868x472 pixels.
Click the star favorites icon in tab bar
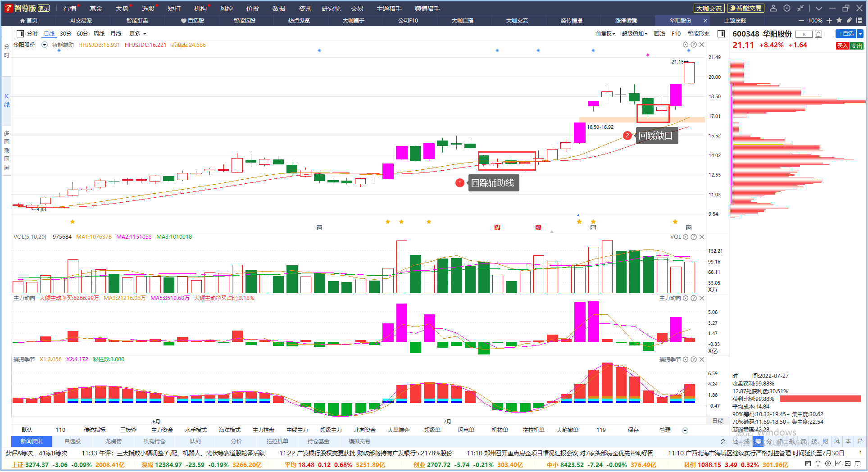coord(839,20)
